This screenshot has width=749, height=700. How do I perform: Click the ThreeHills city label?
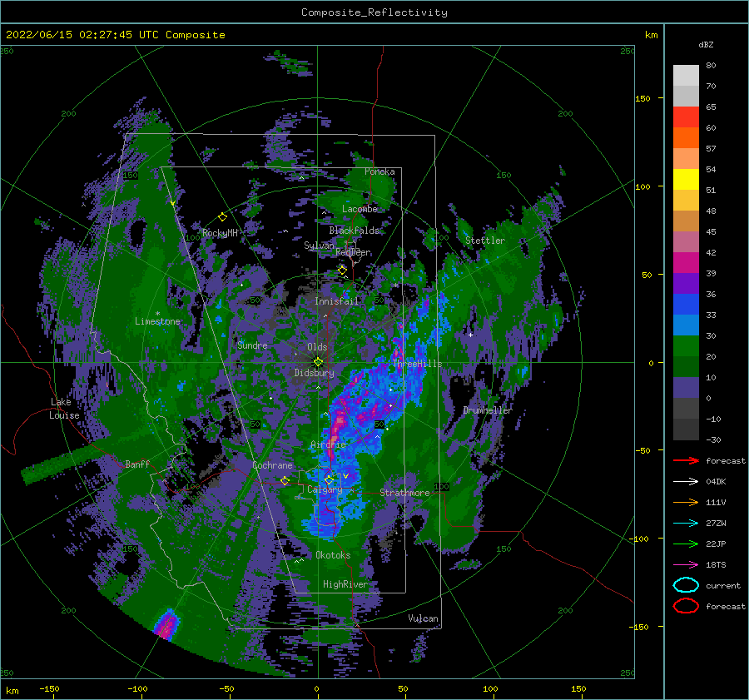coord(417,364)
